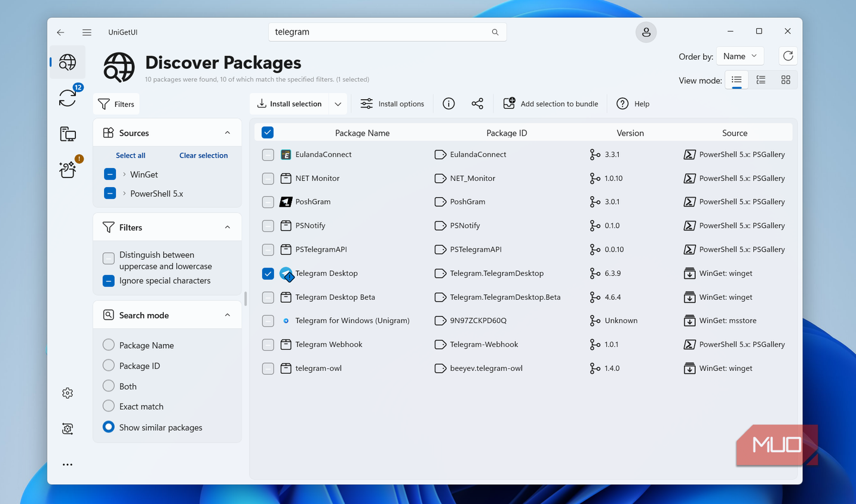This screenshot has width=856, height=504.
Task: Expand the WinGet source tree
Action: 124,174
